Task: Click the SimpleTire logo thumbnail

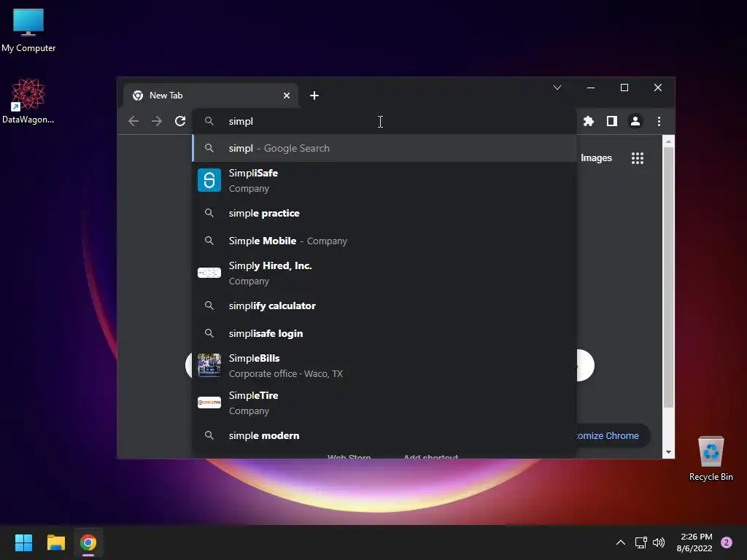Action: 209,402
